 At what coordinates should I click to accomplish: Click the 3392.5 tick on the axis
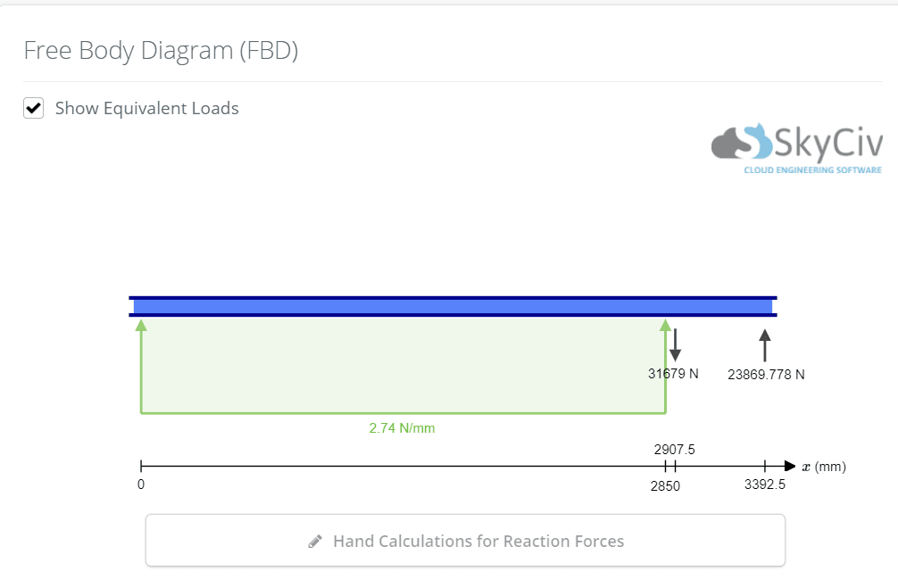click(x=764, y=467)
